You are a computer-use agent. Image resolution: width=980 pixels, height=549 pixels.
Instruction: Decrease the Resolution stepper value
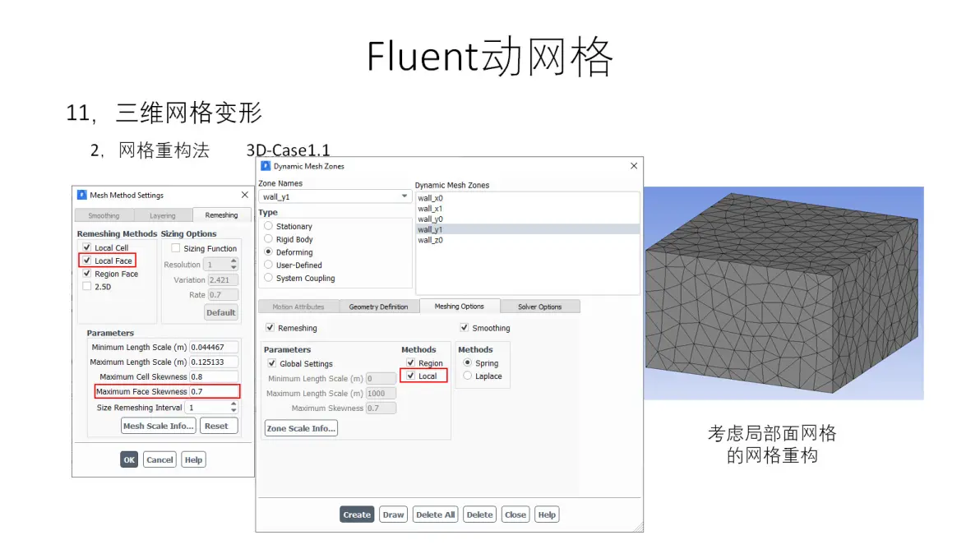233,267
